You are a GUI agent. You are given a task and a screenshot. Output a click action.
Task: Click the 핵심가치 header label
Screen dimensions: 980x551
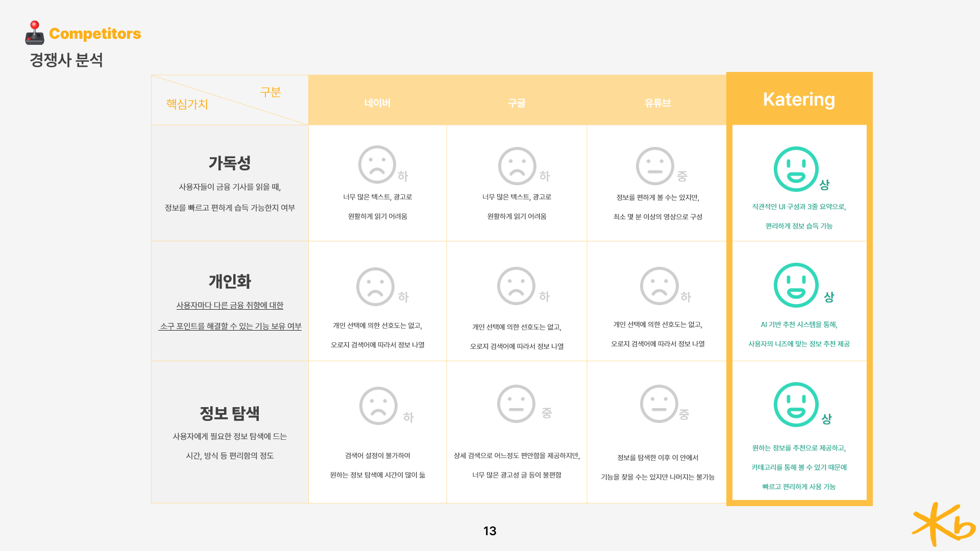tap(187, 104)
